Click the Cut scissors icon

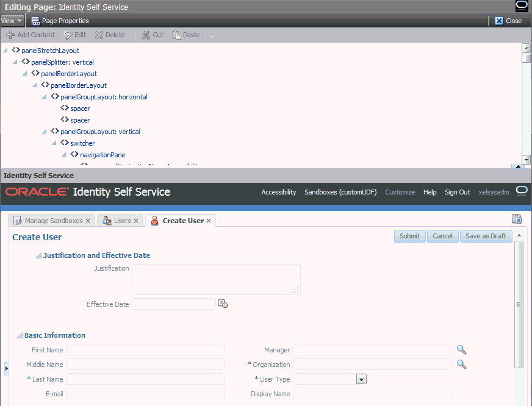pyautogui.click(x=146, y=35)
